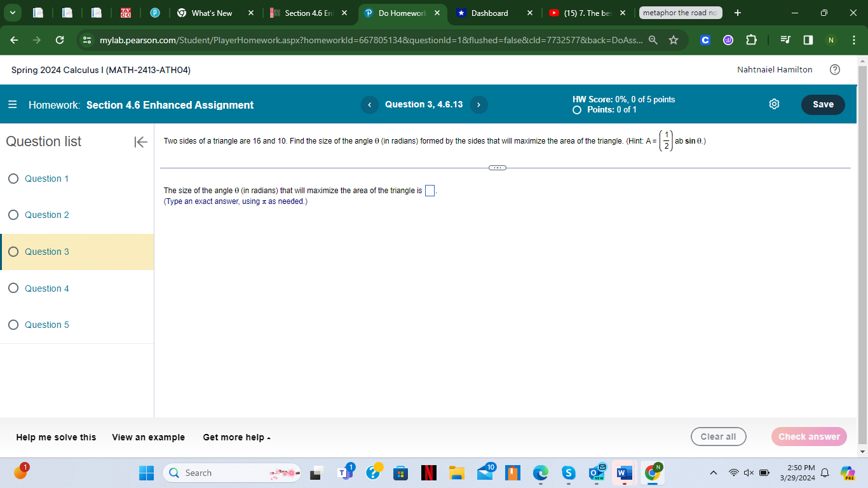Reload the page
868x488 pixels.
click(59, 40)
